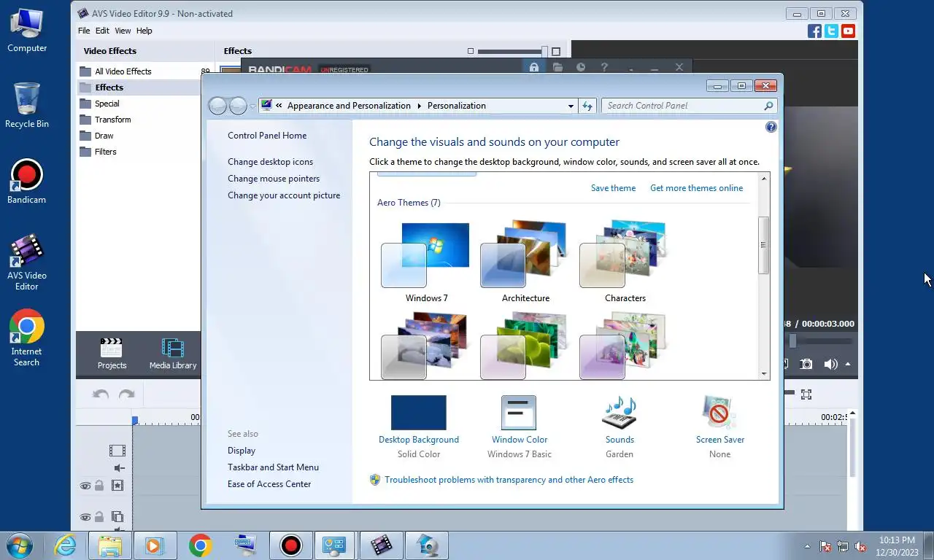The height and width of the screenshot is (560, 934).
Task: Toggle mute on main video audio track
Action: (119, 468)
